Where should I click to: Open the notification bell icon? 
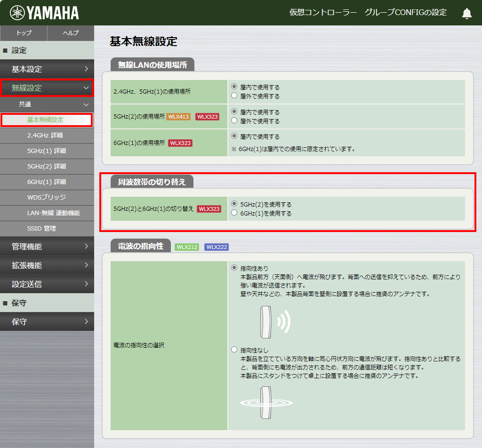tap(466, 13)
